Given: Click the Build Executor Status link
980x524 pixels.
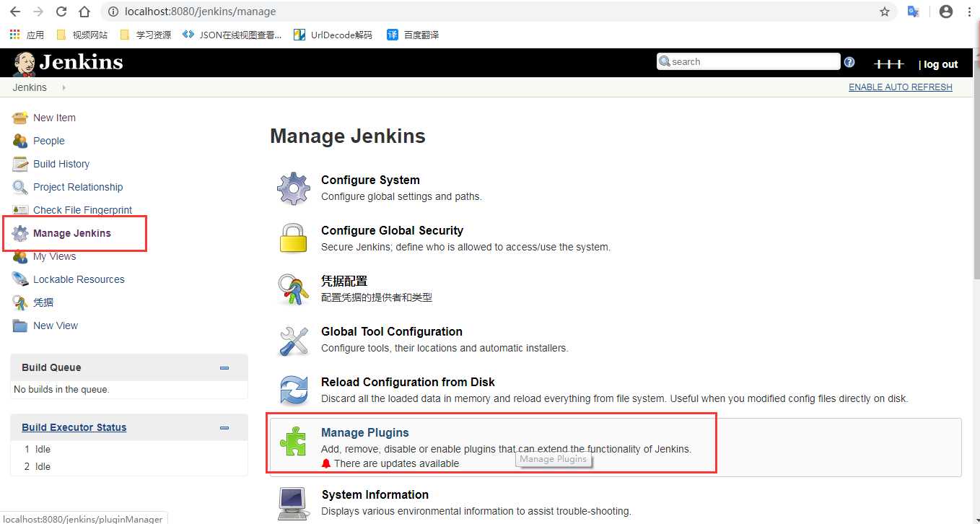Looking at the screenshot, I should point(74,427).
